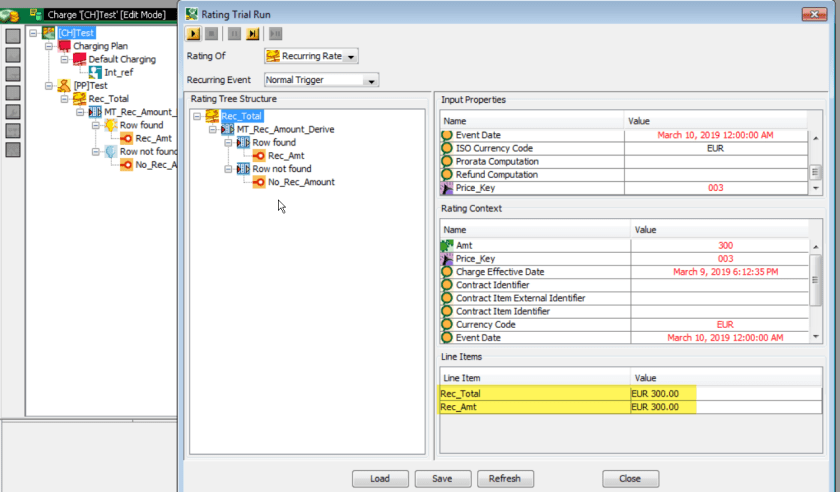Click the Close button at dialog bottom
The height and width of the screenshot is (492, 840).
click(630, 479)
